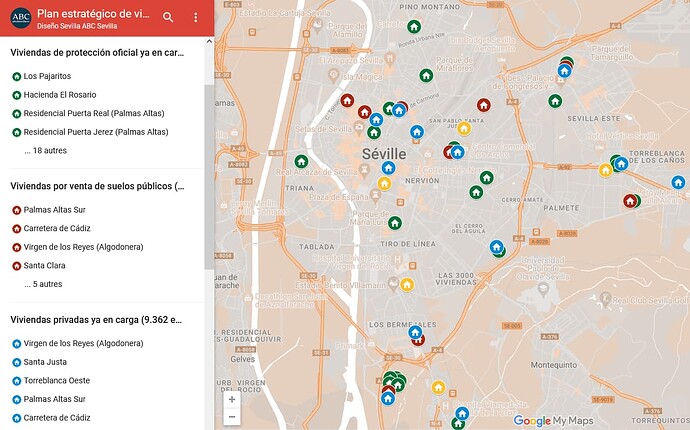Image resolution: width=690 pixels, height=430 pixels.
Task: Click the blue marker near Universidad Pablo de Olavide
Action: coord(496,246)
